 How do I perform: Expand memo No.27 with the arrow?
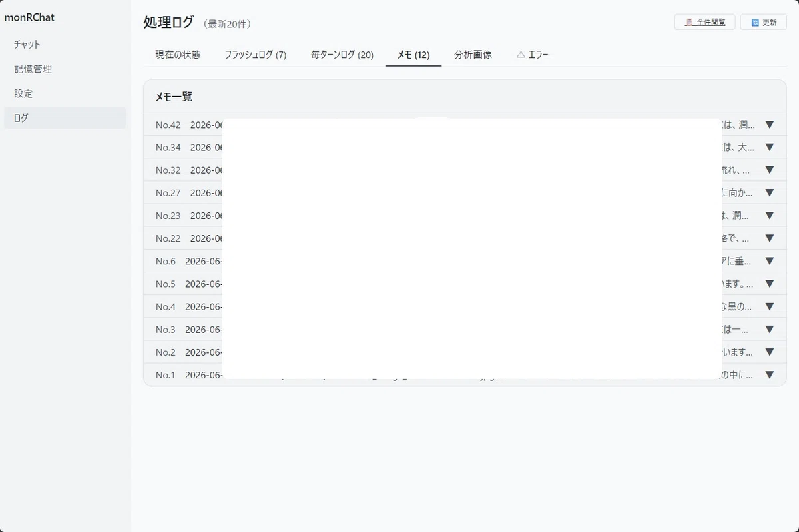tap(770, 192)
